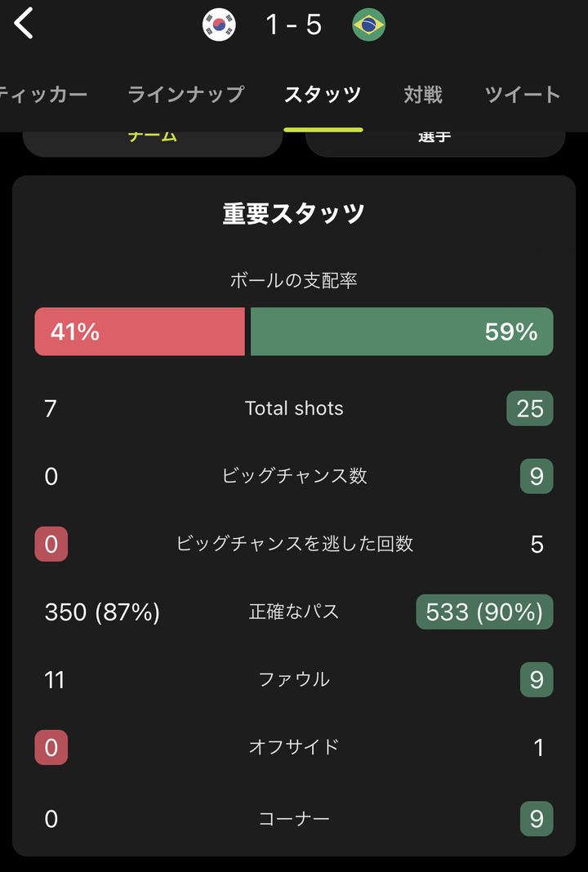The width and height of the screenshot is (588, 872).
Task: Switch stats view to チーム
Action: (x=153, y=139)
